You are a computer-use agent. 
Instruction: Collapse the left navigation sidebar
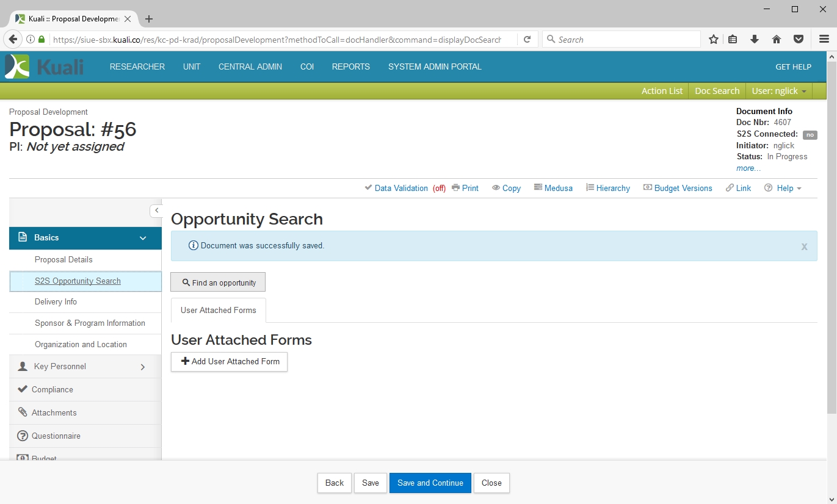[156, 211]
